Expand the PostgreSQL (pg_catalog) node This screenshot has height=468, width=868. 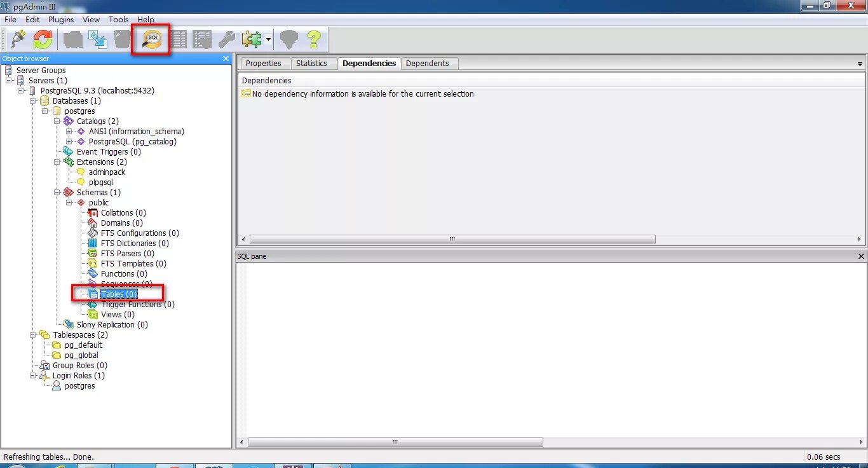(69, 142)
